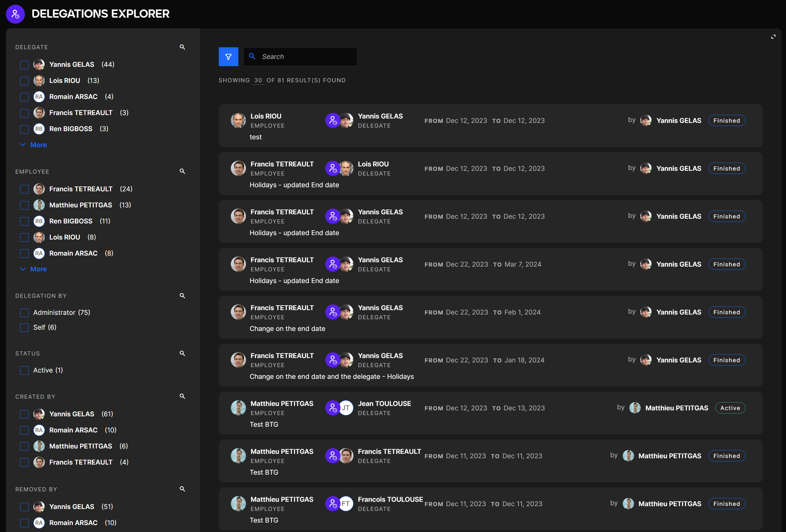Expand More under the Employee list
The height and width of the screenshot is (532, 786).
click(x=38, y=269)
